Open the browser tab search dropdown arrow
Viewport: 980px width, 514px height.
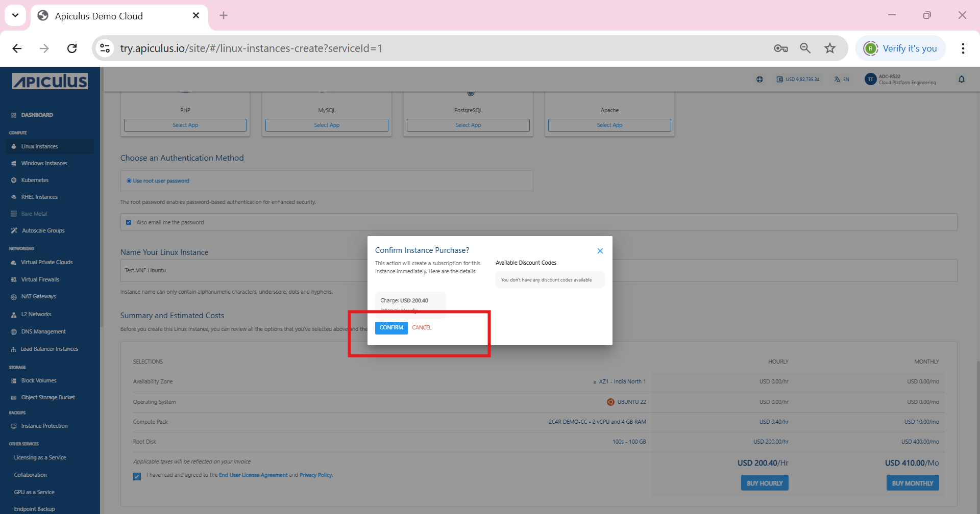(x=15, y=15)
